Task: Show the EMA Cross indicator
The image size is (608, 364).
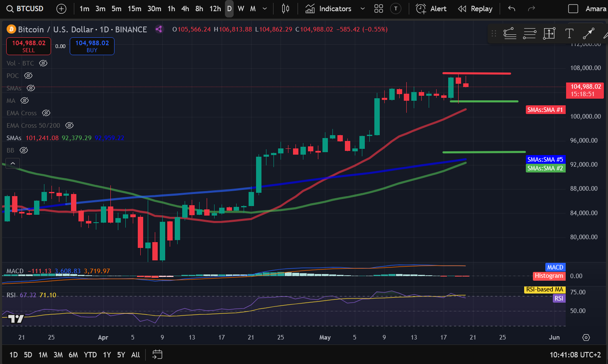Action: pyautogui.click(x=46, y=113)
